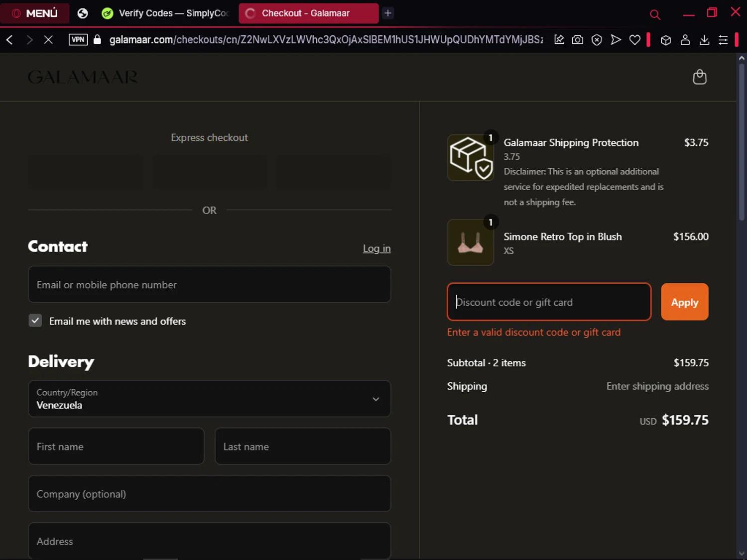The height and width of the screenshot is (560, 747).
Task: Focus the Address field
Action: pyautogui.click(x=210, y=541)
